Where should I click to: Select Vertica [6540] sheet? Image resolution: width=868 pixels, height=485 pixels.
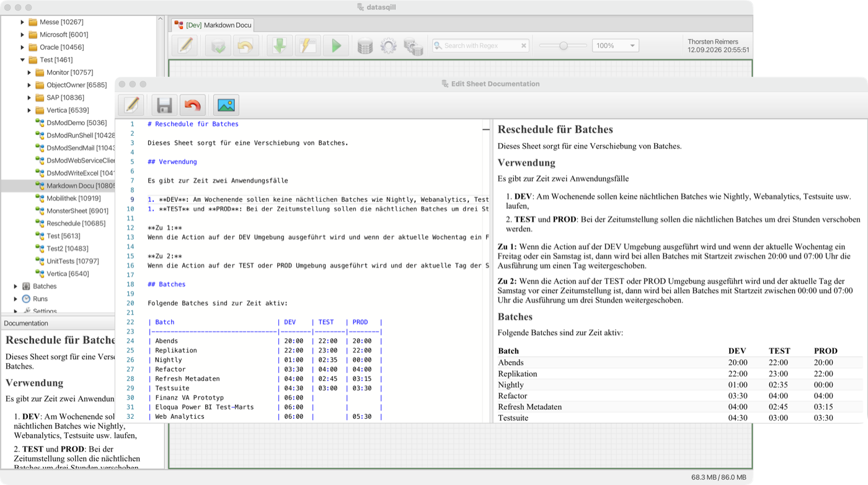pyautogui.click(x=68, y=273)
